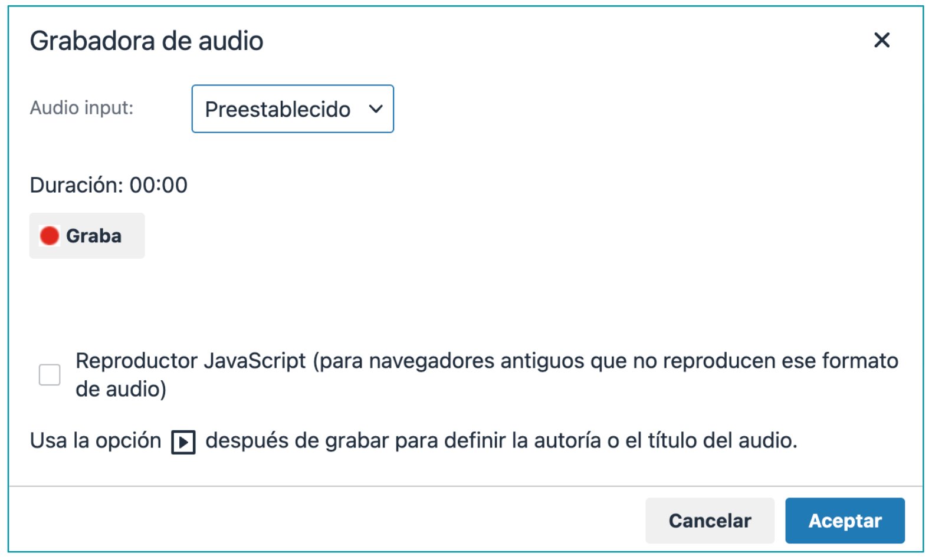Close the Grabadora de audio dialog
Viewport: 932px width, 560px height.
point(881,40)
